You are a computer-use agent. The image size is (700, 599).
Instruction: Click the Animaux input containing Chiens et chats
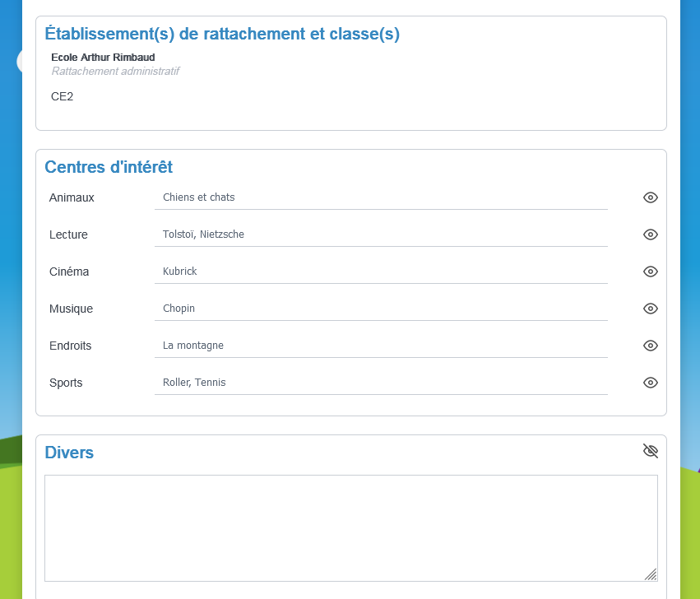coord(381,197)
